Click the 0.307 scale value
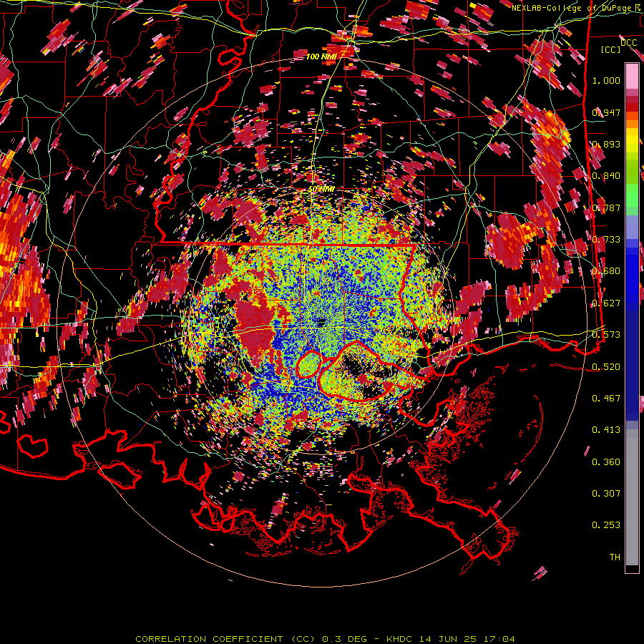Screen dimensions: 644x644 tap(606, 493)
